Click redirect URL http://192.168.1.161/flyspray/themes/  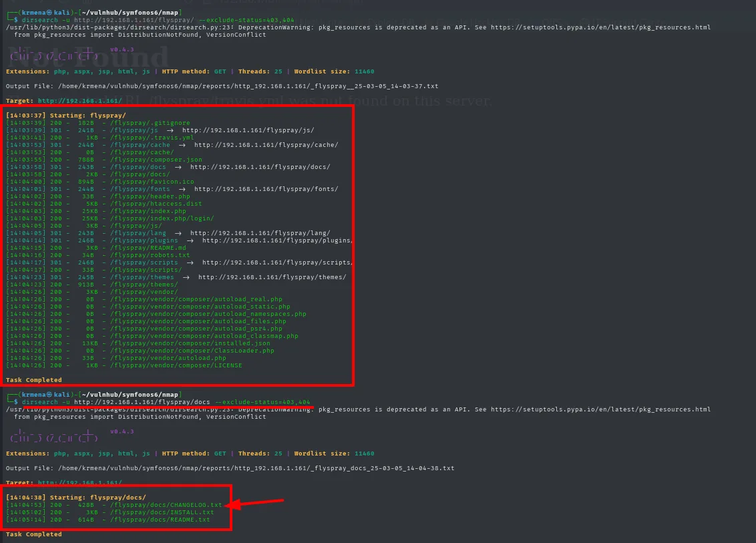[x=272, y=277]
